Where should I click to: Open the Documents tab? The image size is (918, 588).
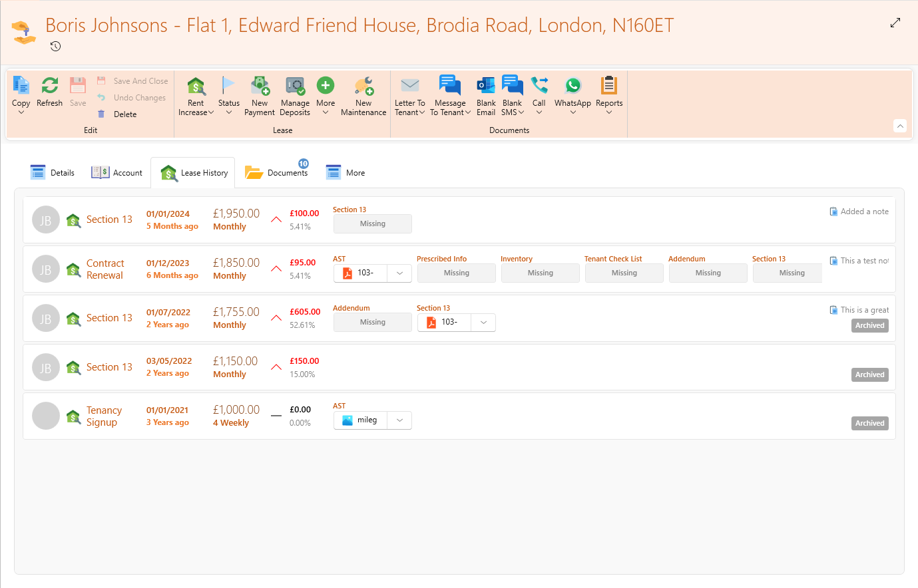277,173
